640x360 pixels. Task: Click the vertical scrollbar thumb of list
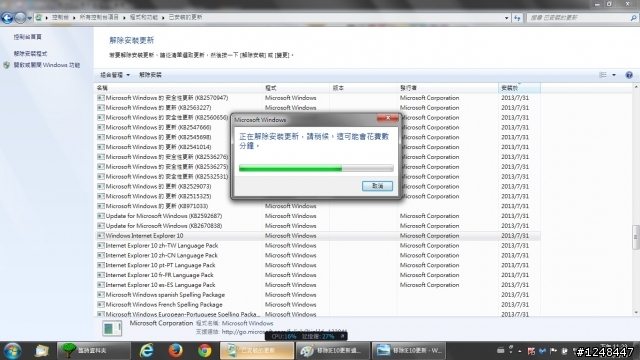[x=636, y=237]
